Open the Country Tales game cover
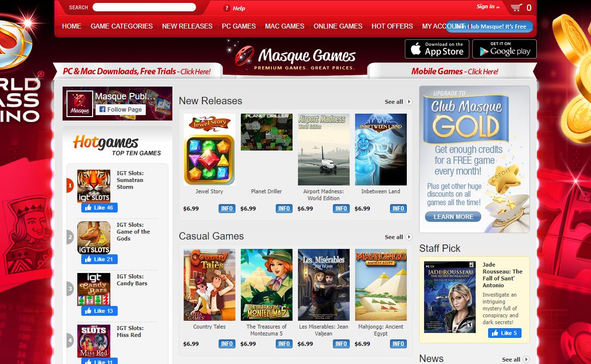The width and height of the screenshot is (591, 364). click(209, 285)
